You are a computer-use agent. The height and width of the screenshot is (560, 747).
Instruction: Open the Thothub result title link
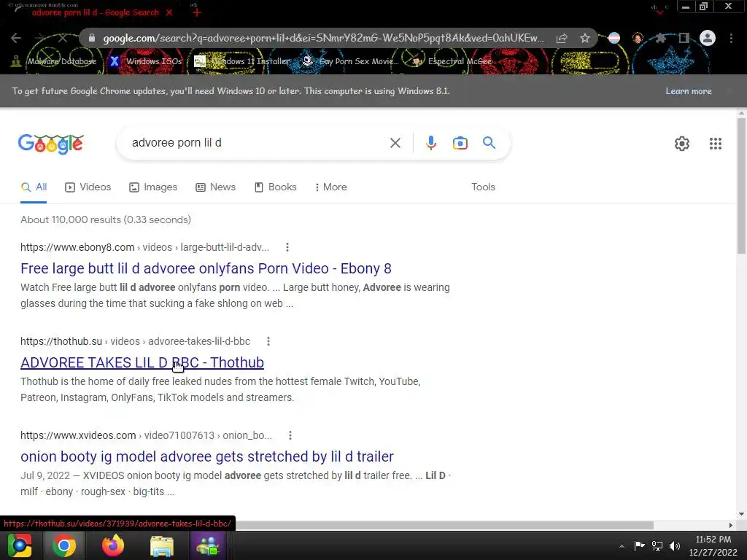click(142, 362)
